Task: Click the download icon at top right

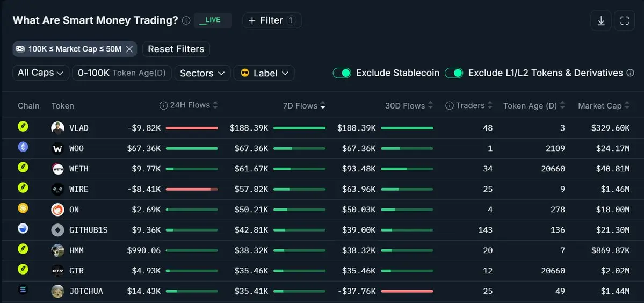Action: 601,20
